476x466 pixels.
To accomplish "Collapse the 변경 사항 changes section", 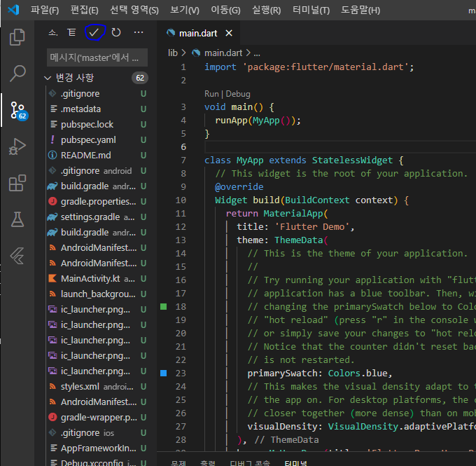I will tap(48, 78).
